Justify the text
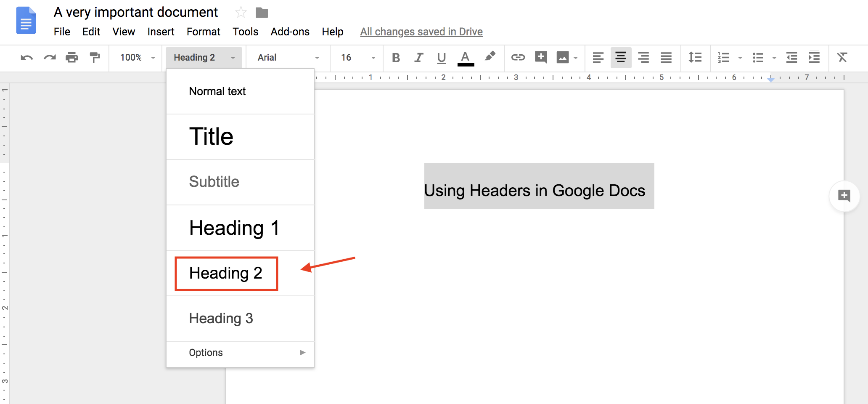868x404 pixels. click(x=666, y=57)
